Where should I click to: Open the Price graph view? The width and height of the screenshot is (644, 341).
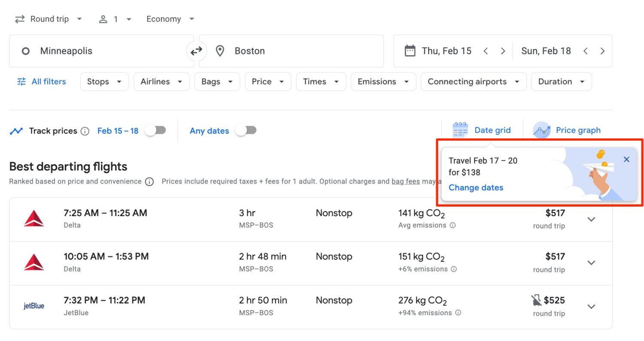(x=578, y=130)
